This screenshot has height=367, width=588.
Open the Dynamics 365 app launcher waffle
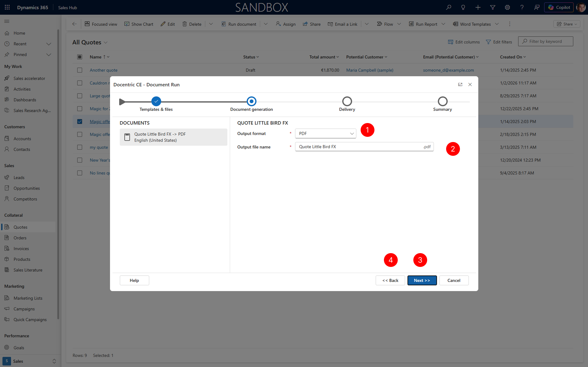point(7,7)
